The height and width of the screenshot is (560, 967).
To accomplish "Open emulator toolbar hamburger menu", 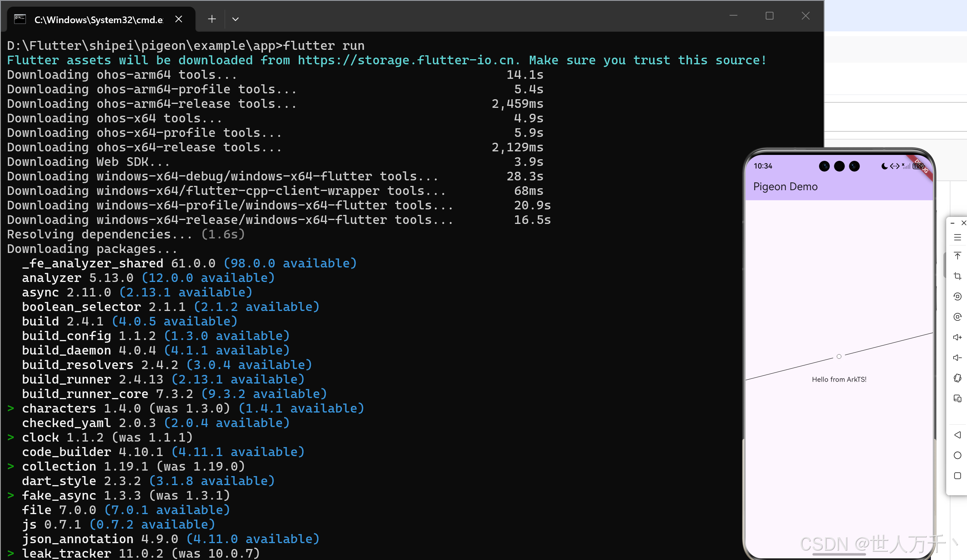I will pos(958,237).
